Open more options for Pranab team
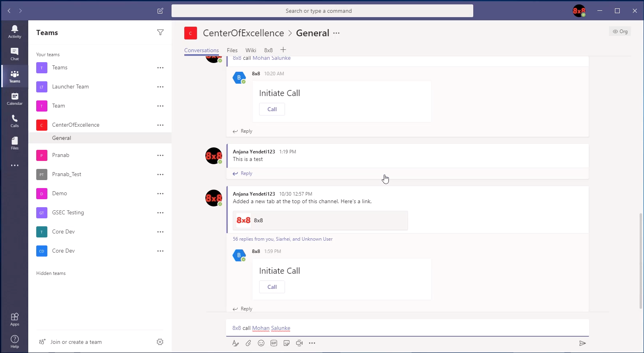 [x=160, y=155]
